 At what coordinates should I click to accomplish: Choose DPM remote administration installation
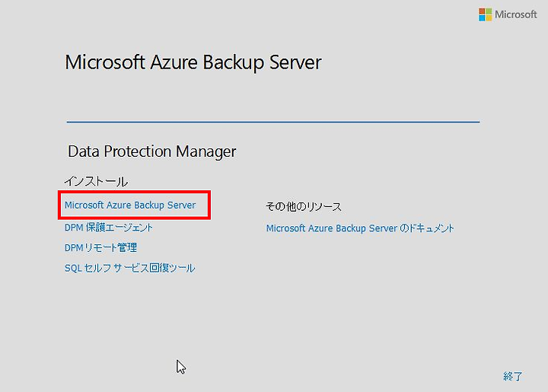click(100, 247)
